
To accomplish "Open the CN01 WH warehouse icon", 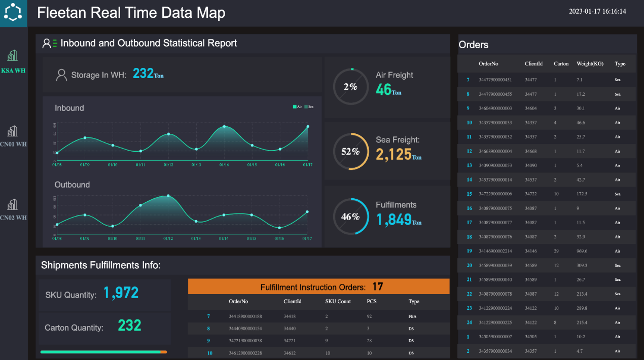I will coord(13,131).
